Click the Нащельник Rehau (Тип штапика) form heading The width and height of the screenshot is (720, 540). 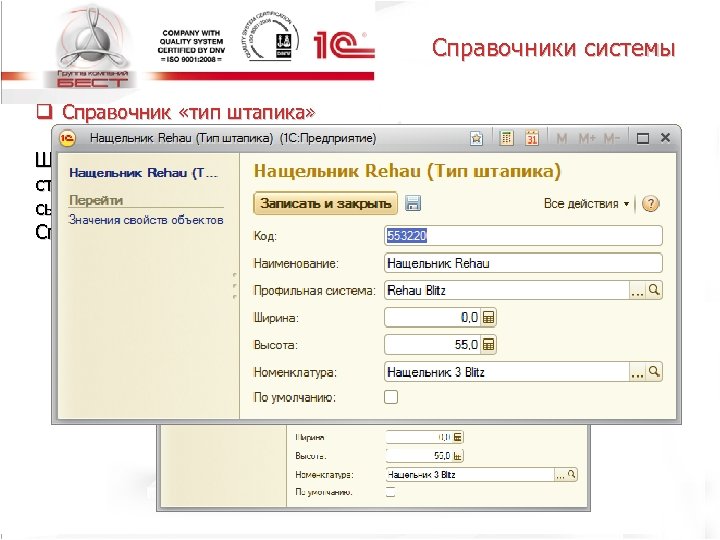click(x=407, y=171)
